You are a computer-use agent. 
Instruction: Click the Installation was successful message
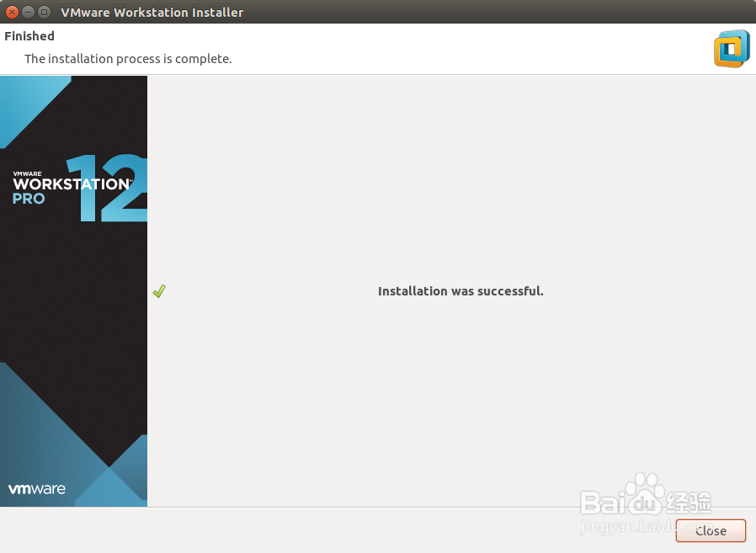coord(461,290)
